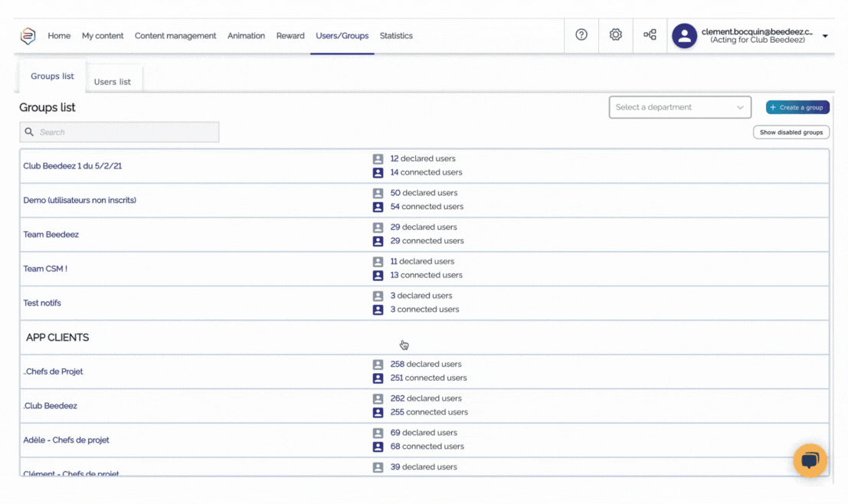Click the organization hierarchy icon
The image size is (848, 504).
[x=650, y=35]
